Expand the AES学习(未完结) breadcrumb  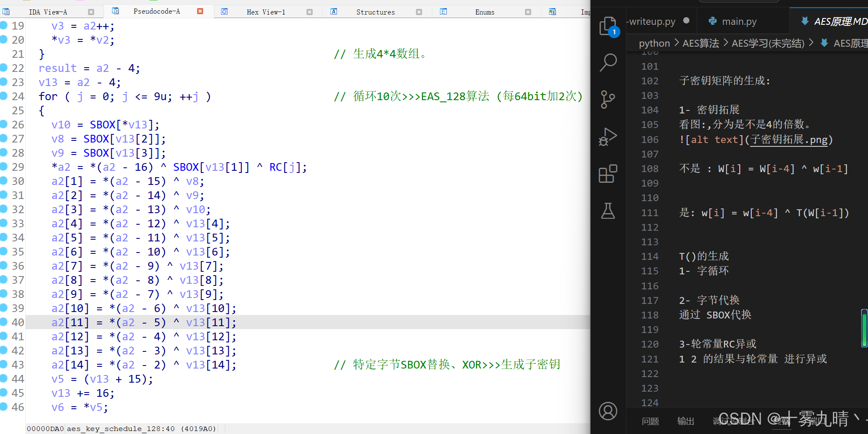[x=768, y=43]
